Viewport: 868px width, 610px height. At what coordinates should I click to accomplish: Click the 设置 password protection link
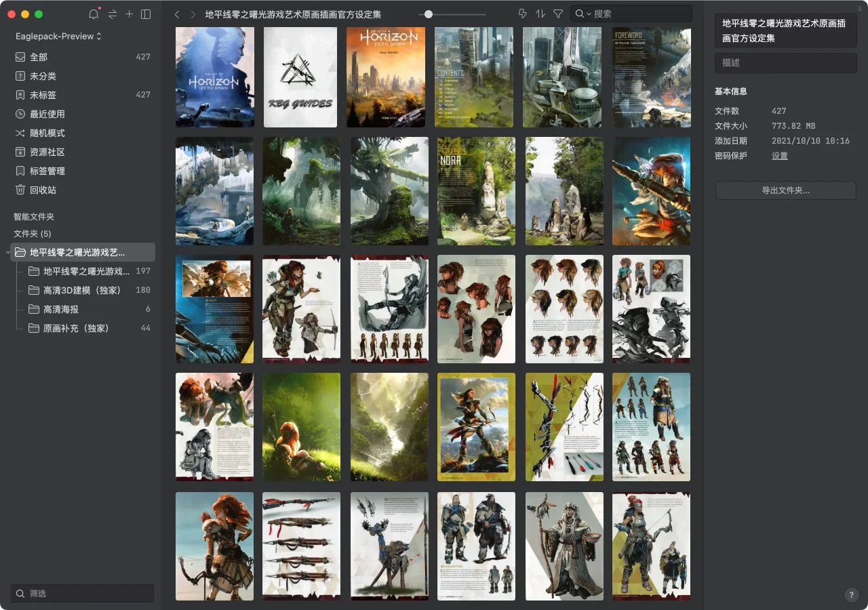click(x=780, y=156)
